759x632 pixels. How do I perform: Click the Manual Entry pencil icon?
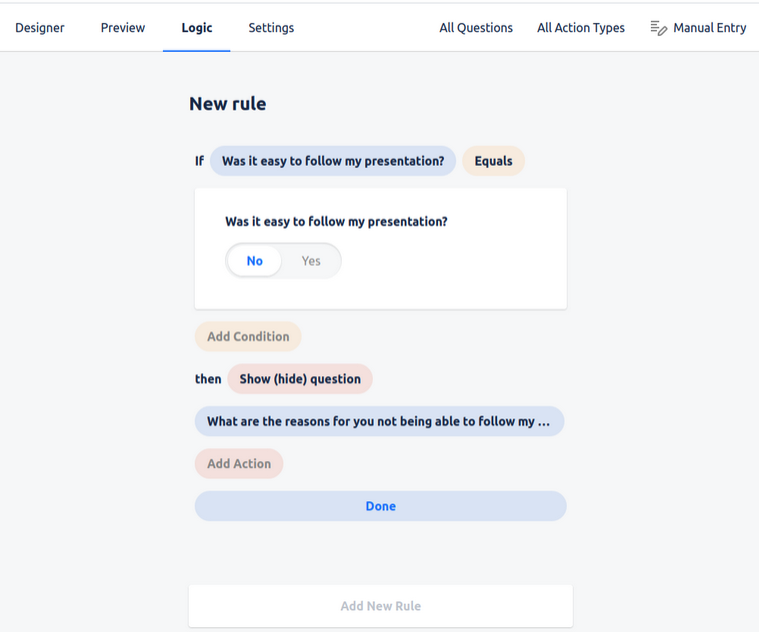[658, 28]
